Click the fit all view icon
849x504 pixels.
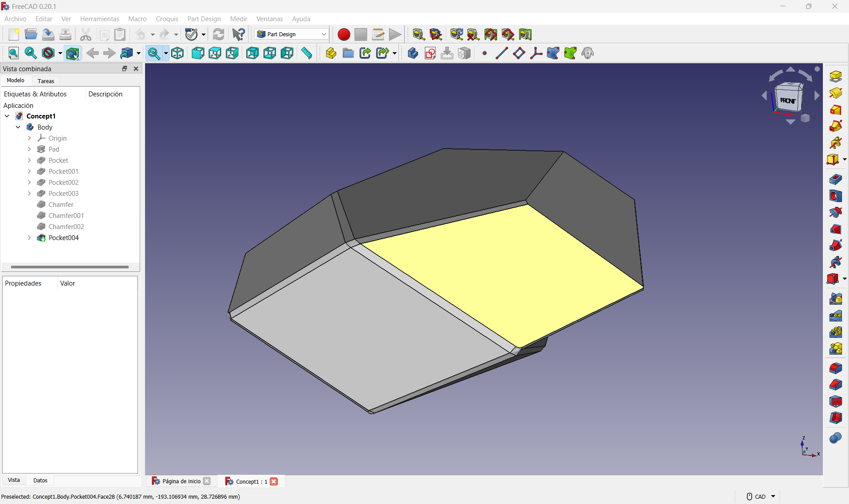[14, 53]
